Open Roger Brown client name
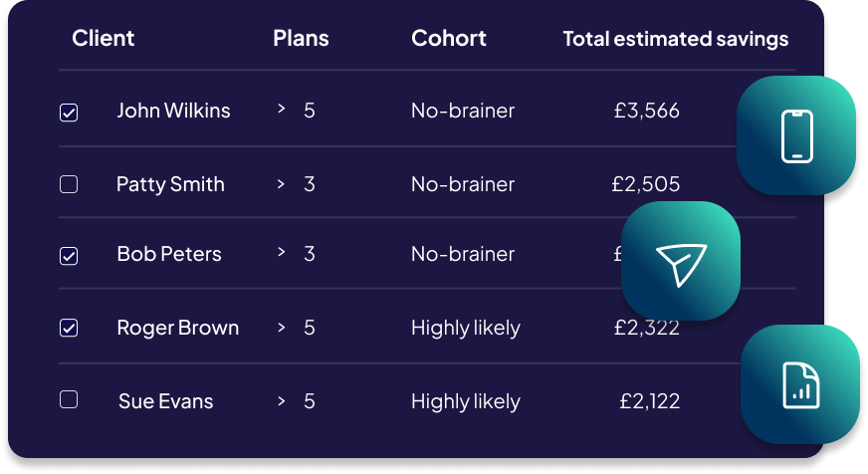The width and height of the screenshot is (868, 474). [178, 328]
